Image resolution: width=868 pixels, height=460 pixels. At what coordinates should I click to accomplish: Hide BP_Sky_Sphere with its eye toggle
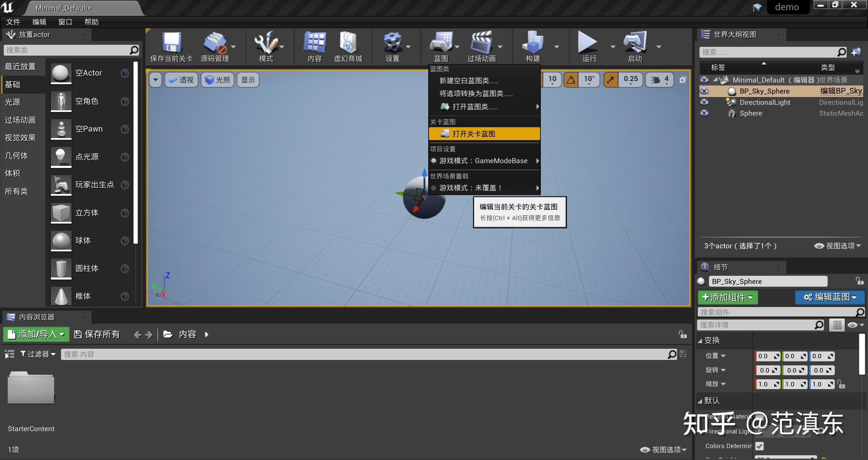(705, 91)
